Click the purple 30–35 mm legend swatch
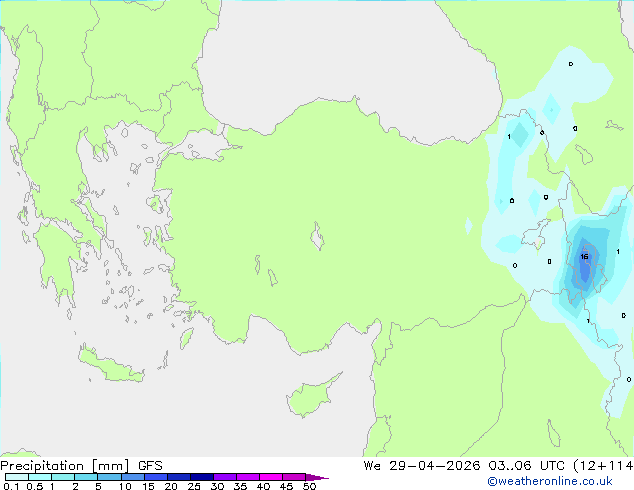The width and height of the screenshot is (634, 490). (225, 477)
